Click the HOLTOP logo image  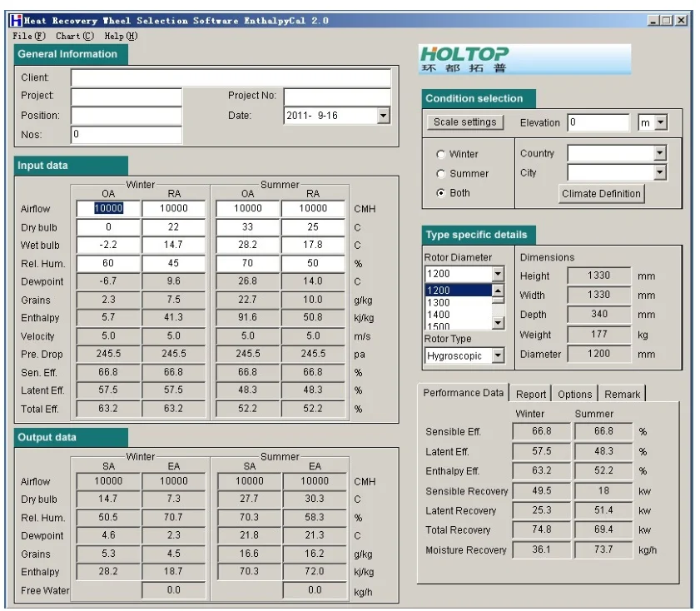click(x=524, y=60)
